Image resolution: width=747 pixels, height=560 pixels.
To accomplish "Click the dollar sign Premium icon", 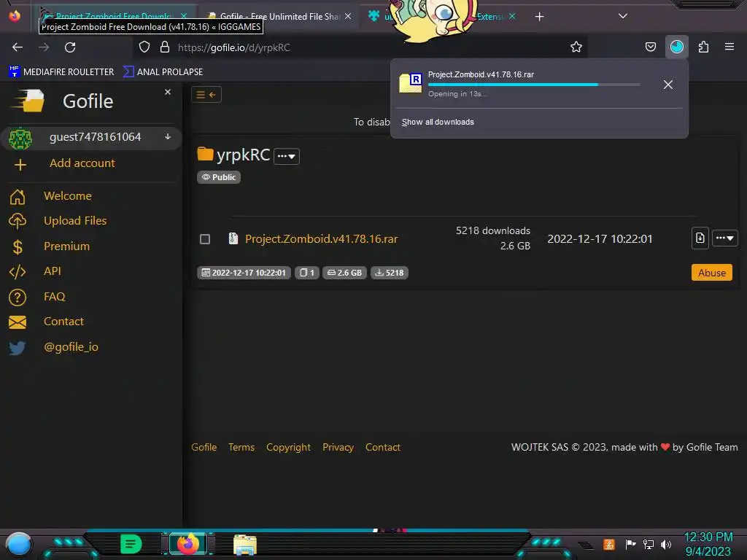I will (18, 247).
